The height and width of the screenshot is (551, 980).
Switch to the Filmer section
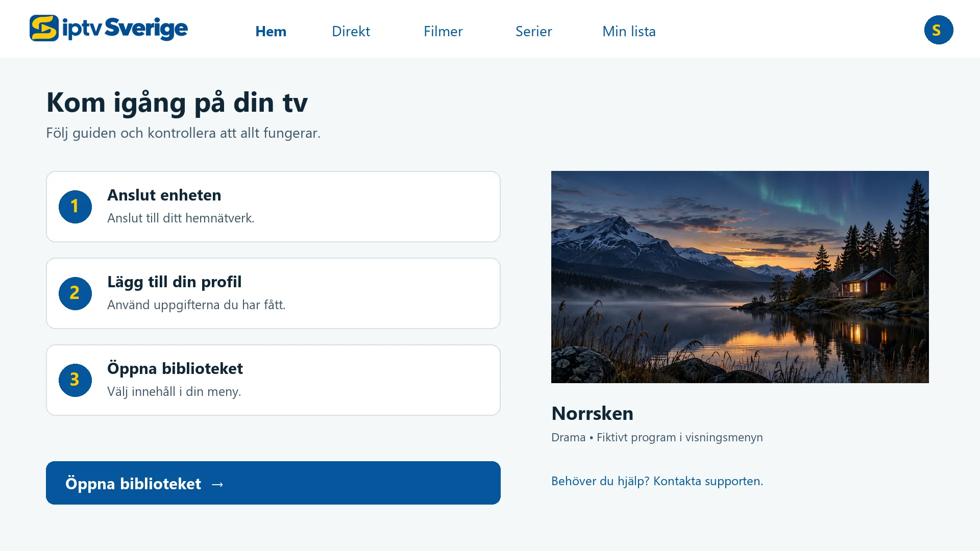(x=443, y=31)
